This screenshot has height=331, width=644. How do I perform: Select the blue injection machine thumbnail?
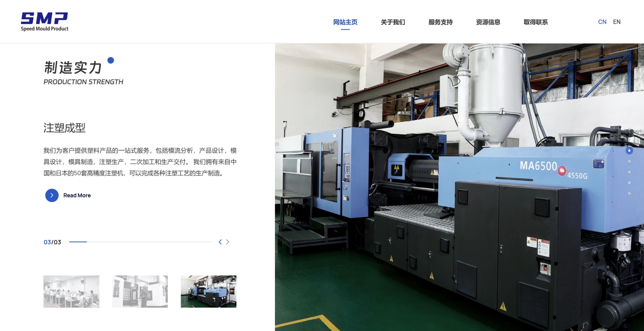[x=208, y=292]
